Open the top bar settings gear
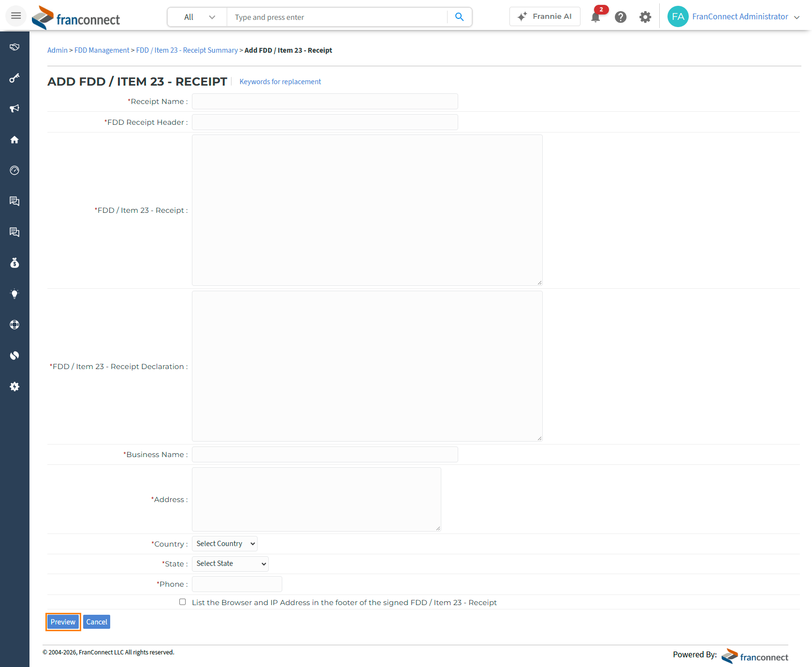Image resolution: width=812 pixels, height=667 pixels. coord(645,17)
